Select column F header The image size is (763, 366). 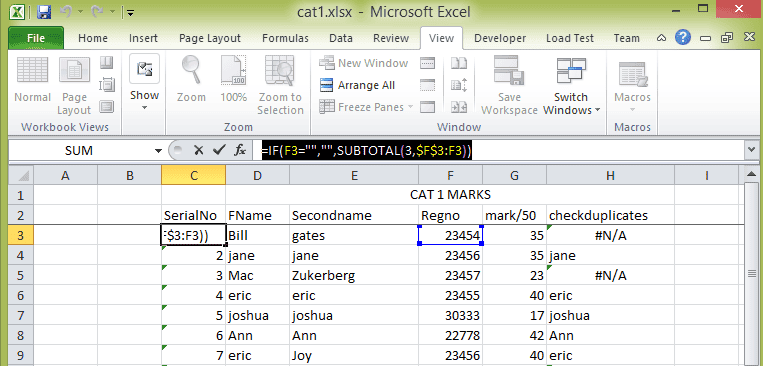click(x=451, y=176)
